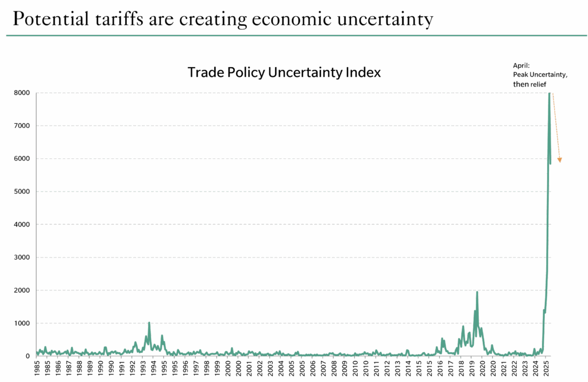
Task: Click the 6000 y-axis value
Action: coord(22,158)
